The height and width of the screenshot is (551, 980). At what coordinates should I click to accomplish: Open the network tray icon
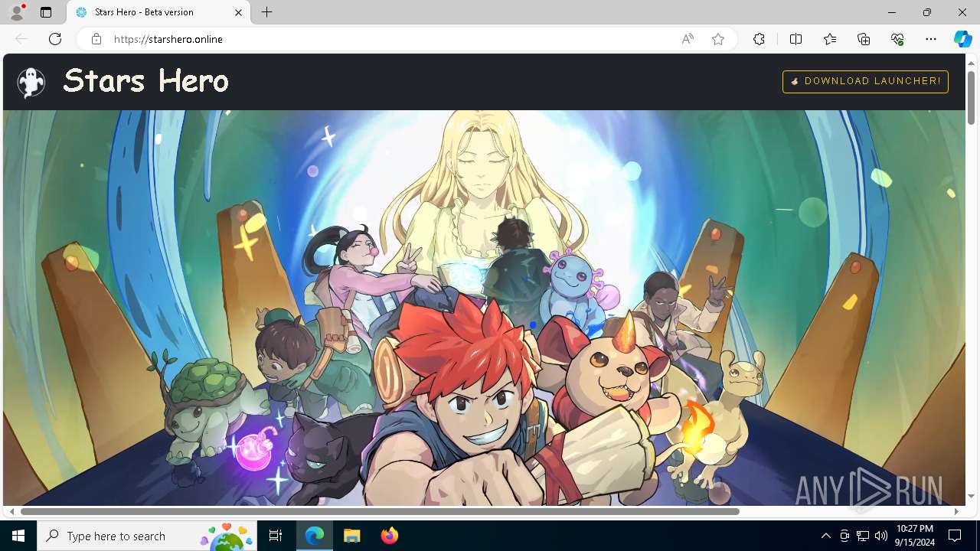[862, 536]
